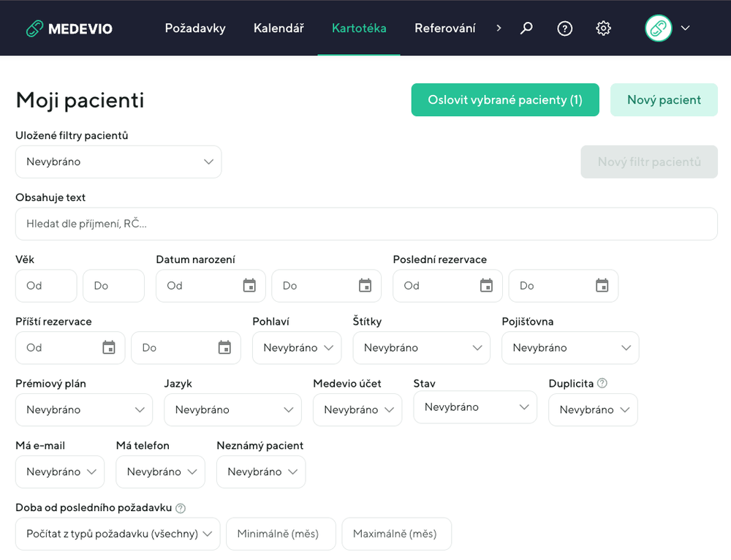
Task: Open settings with the gear icon
Action: tap(603, 29)
